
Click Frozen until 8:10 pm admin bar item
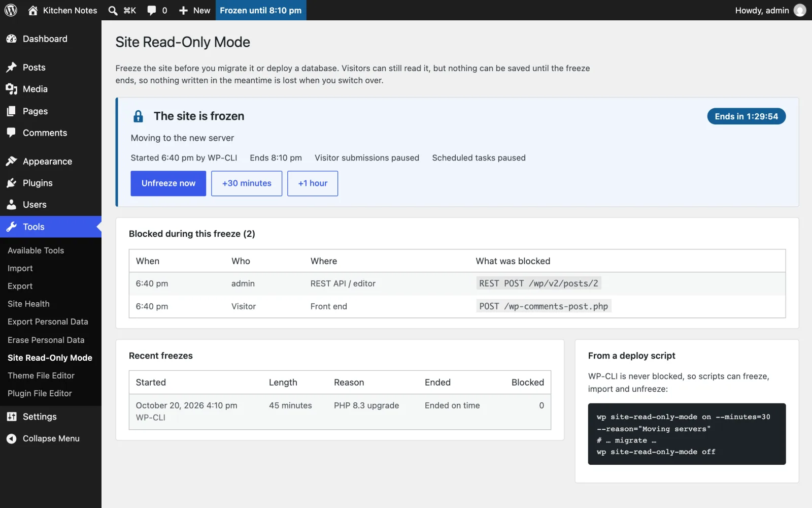261,10
